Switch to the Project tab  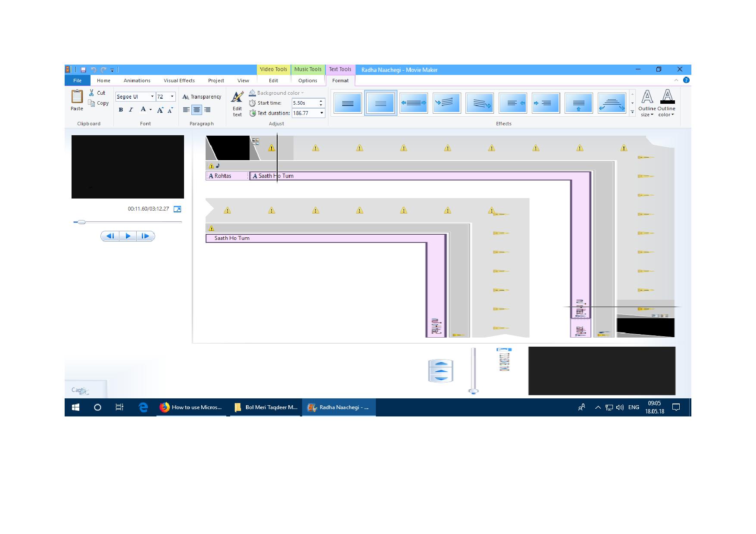216,81
